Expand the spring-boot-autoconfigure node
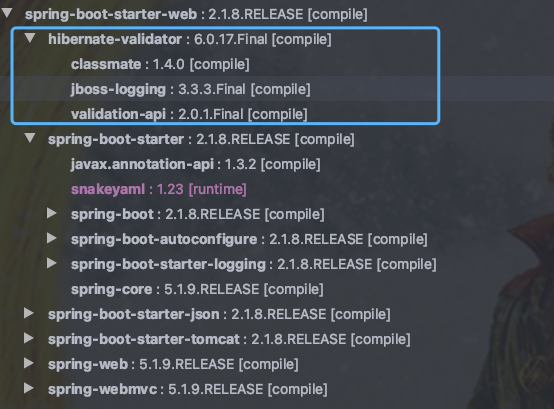The width and height of the screenshot is (554, 409). click(52, 238)
